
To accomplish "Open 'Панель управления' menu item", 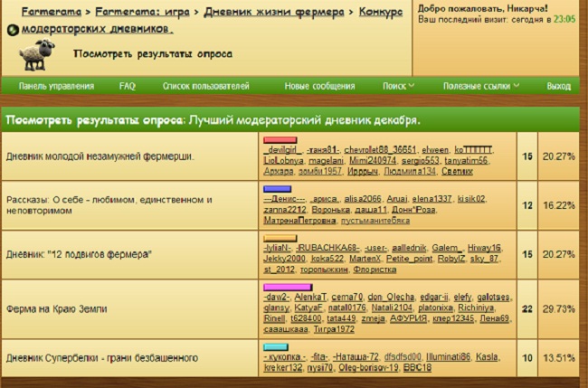I will [56, 86].
